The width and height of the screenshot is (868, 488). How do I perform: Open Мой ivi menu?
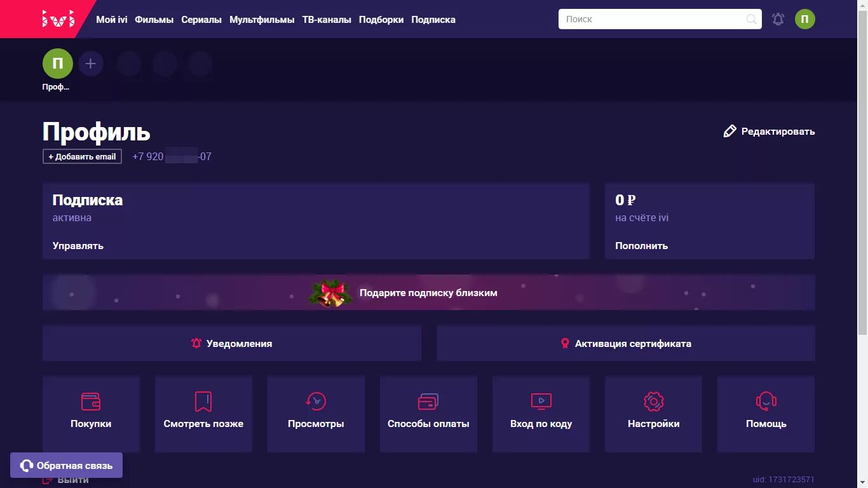(112, 20)
